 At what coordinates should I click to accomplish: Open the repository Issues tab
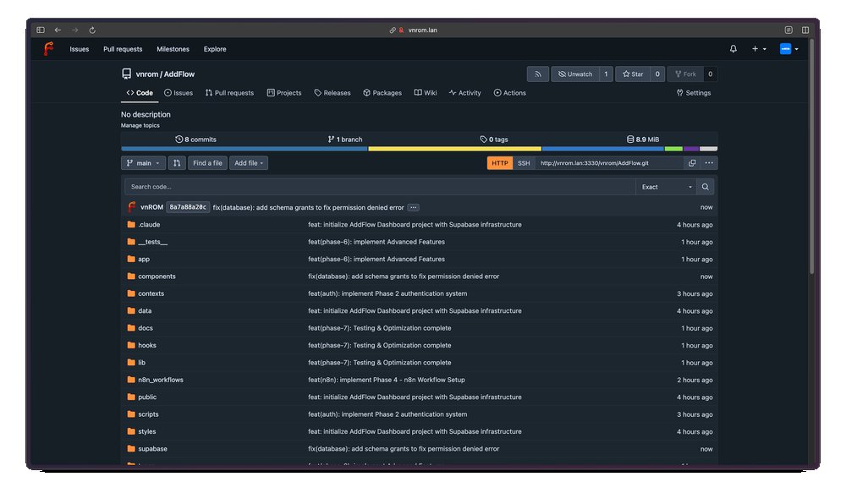179,93
